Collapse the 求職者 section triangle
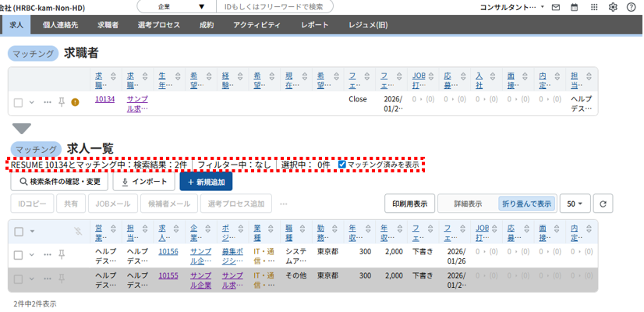Screen dimensions: 644x312 point(22,128)
